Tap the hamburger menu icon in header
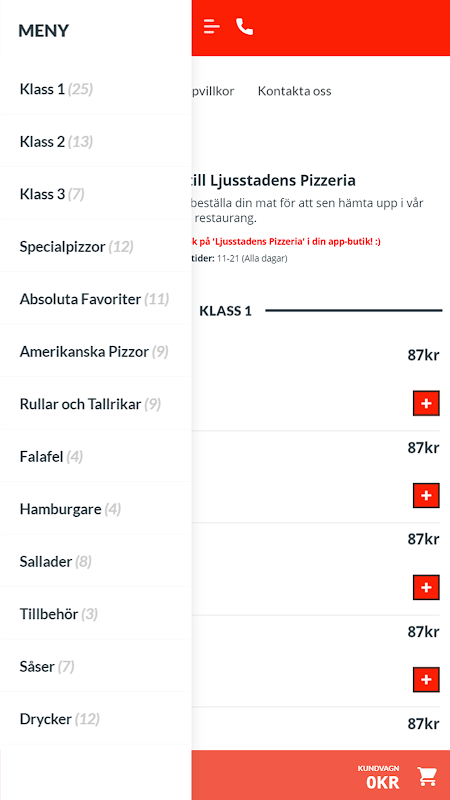450x800 pixels. pyautogui.click(x=212, y=26)
